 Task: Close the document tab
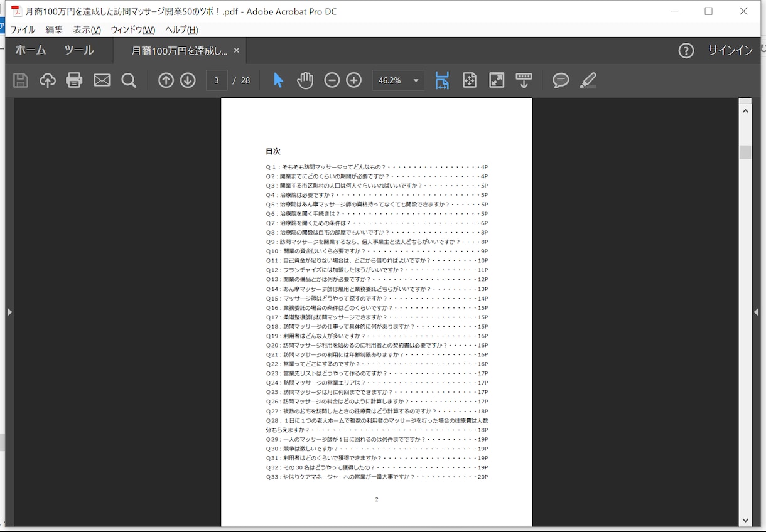pyautogui.click(x=237, y=51)
